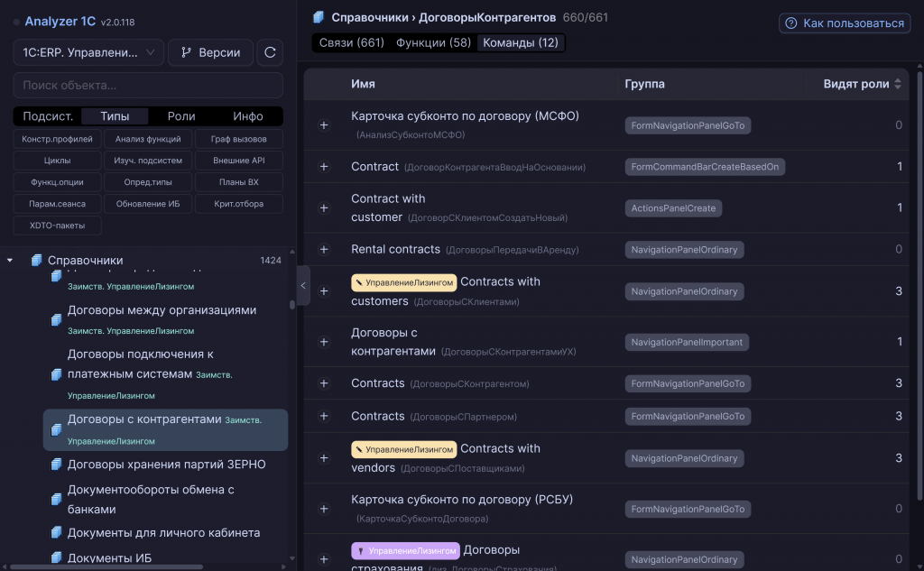Open the 1С:ERP configuration dropdown
Screen dimensions: 924x571
88,52
